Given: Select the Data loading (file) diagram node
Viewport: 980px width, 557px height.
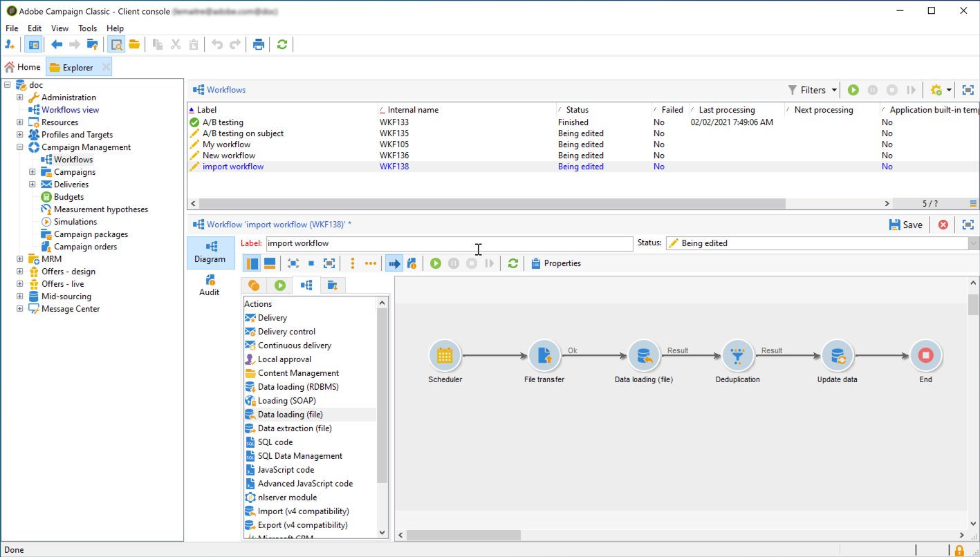Looking at the screenshot, I should (x=644, y=356).
